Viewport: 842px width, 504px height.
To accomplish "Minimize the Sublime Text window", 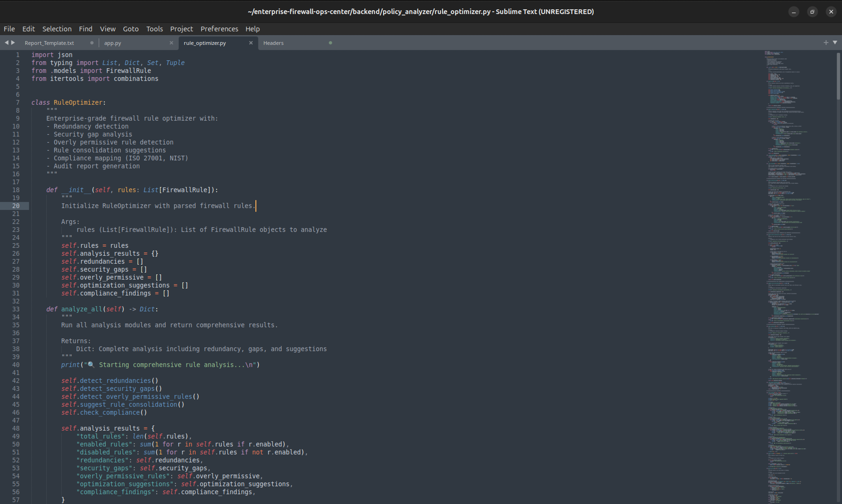I will click(794, 12).
